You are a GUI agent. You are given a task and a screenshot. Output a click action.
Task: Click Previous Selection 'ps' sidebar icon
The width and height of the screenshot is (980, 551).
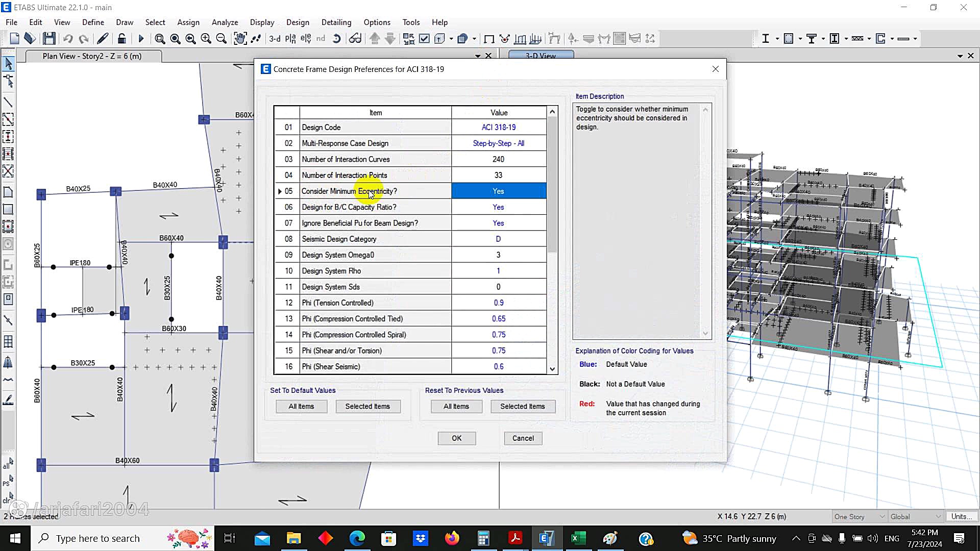click(8, 481)
